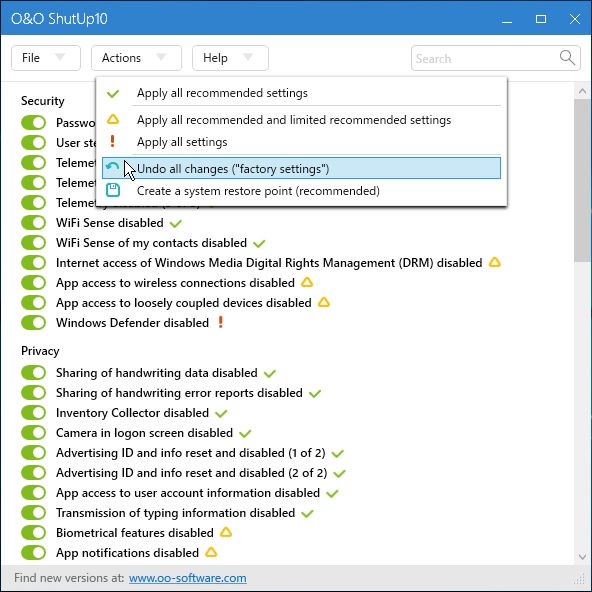The height and width of the screenshot is (592, 592).
Task: Toggle Transmission of typing information switch
Action: [x=33, y=513]
